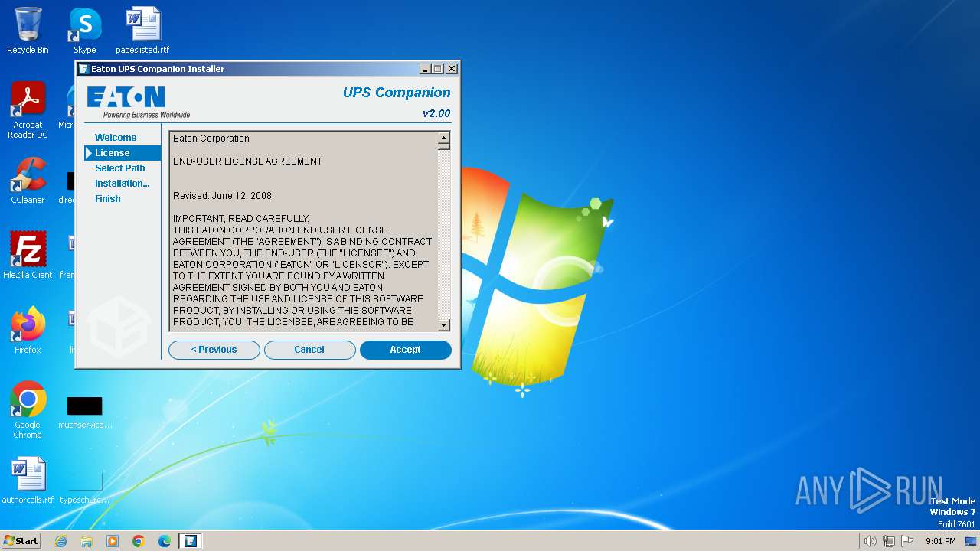Image resolution: width=980 pixels, height=551 pixels.
Task: Select the License step in sidebar
Action: click(x=122, y=153)
